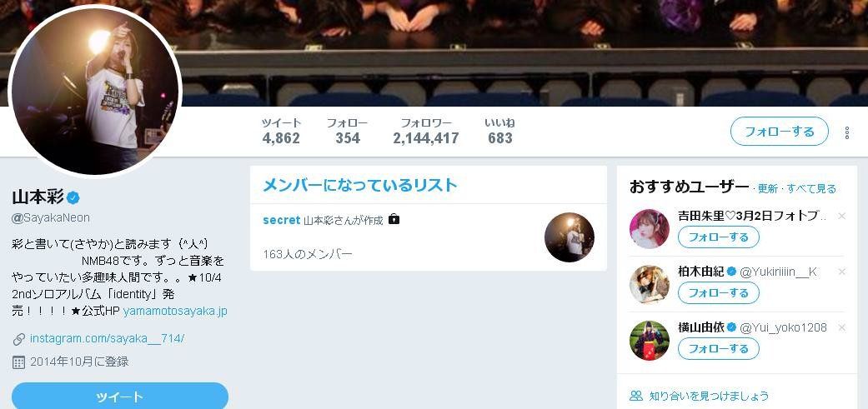The image size is (868, 409).
Task: Open the ツイート count tab
Action: point(281,131)
